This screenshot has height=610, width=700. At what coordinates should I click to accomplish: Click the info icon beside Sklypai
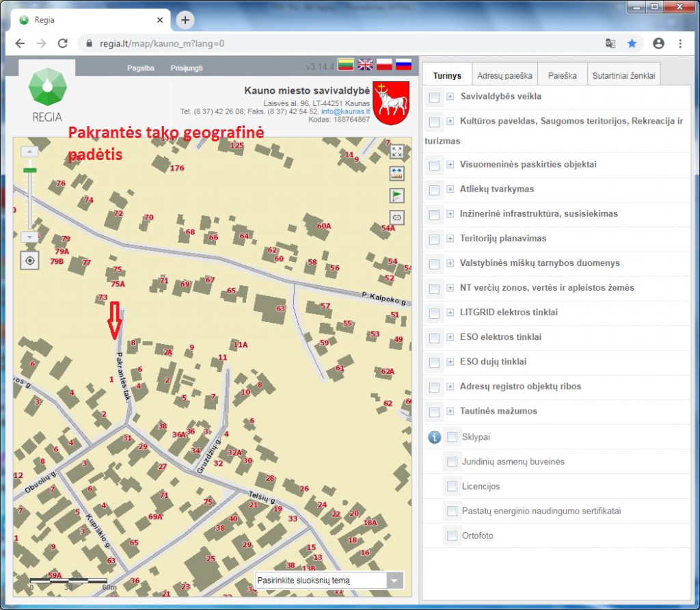(x=433, y=437)
